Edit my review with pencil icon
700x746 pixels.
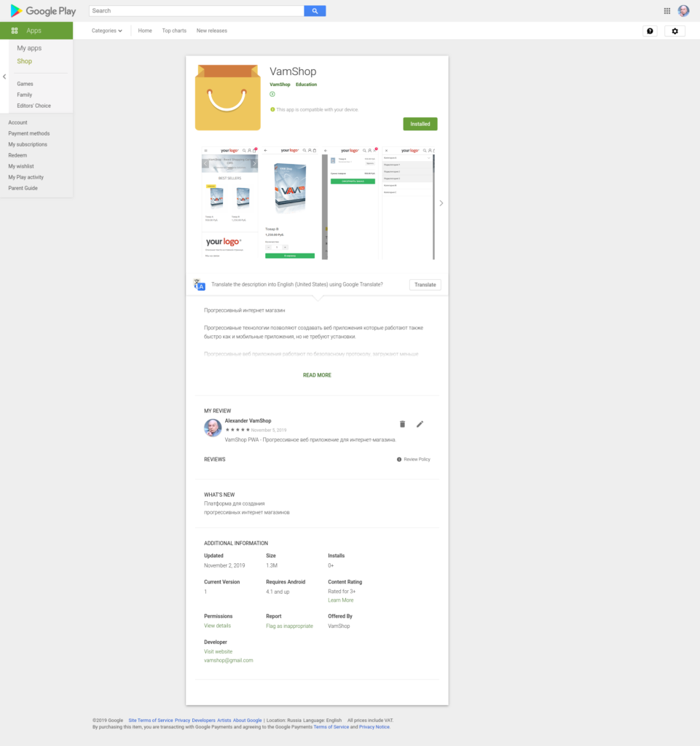pyautogui.click(x=420, y=424)
